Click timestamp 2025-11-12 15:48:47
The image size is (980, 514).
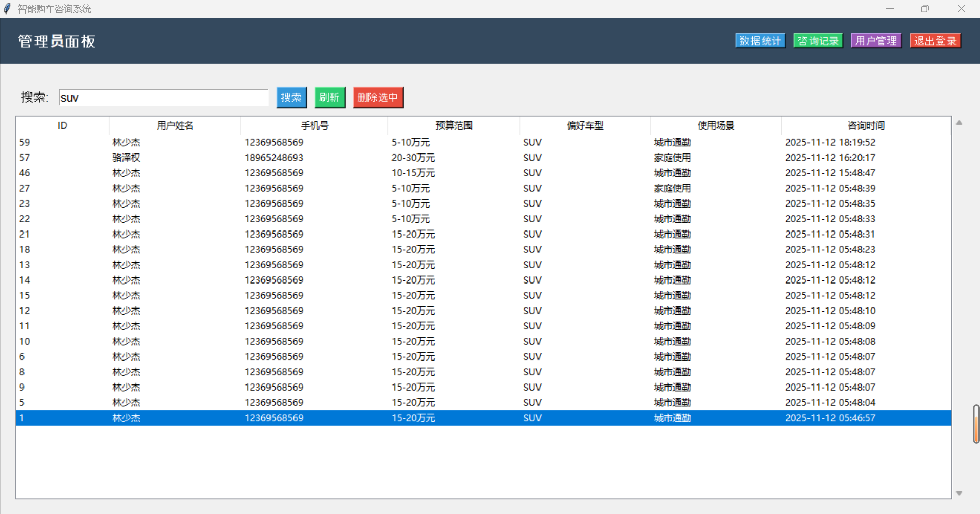pos(830,173)
